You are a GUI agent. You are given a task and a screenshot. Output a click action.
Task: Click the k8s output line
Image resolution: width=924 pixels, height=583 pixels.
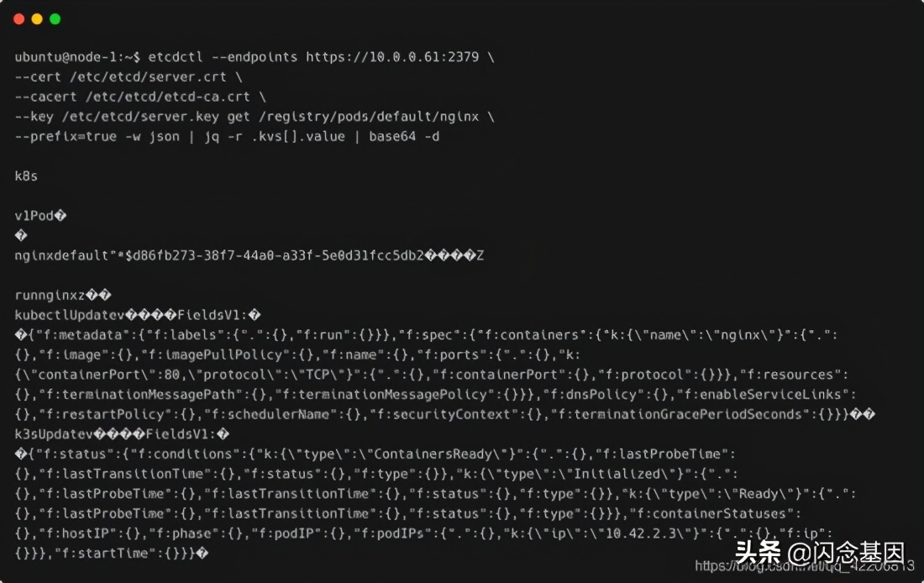[x=26, y=176]
